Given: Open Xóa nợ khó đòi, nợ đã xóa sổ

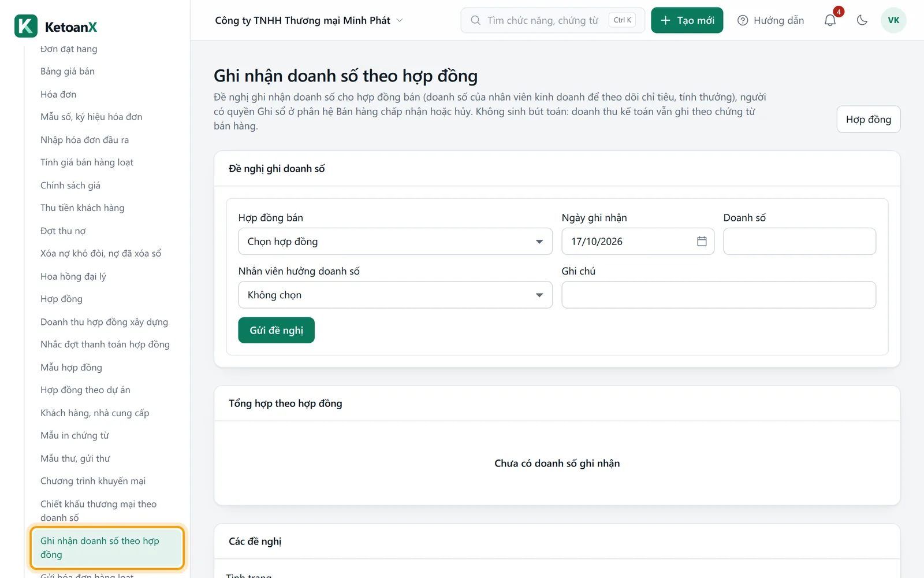Looking at the screenshot, I should pyautogui.click(x=101, y=253).
